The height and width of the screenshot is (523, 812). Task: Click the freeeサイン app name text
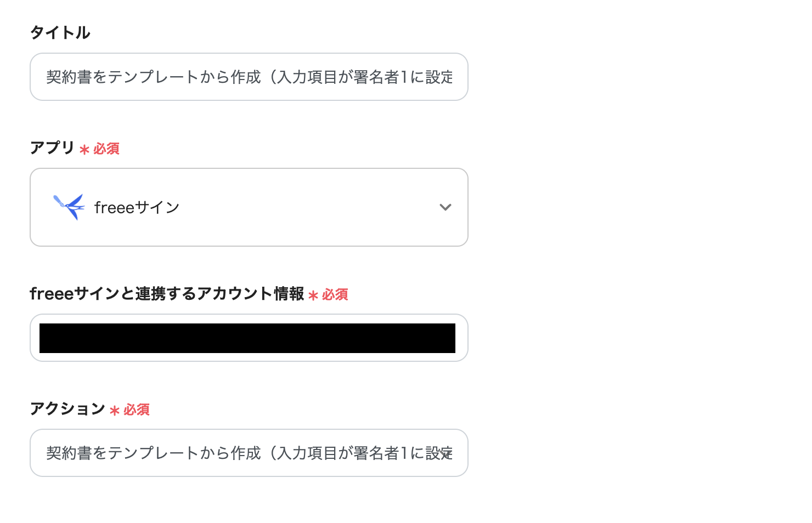pos(137,208)
